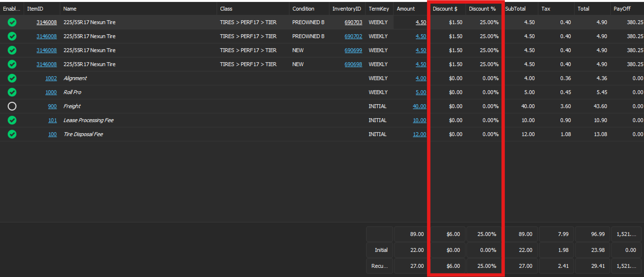
Task: Disable the Alignment item checkmark
Action: (x=12, y=78)
